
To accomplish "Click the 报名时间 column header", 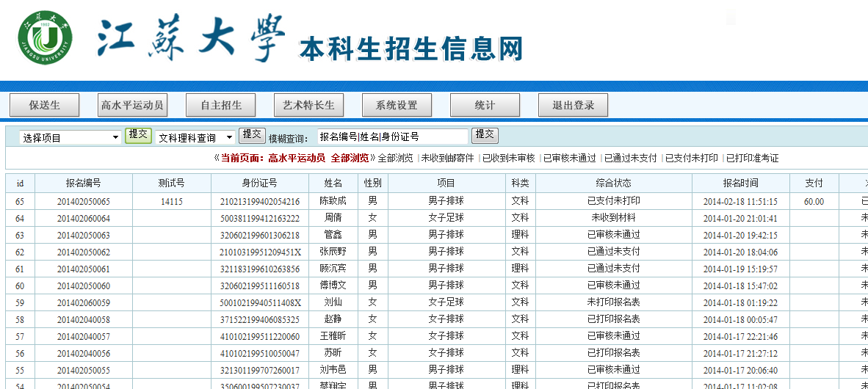I will point(741,183).
